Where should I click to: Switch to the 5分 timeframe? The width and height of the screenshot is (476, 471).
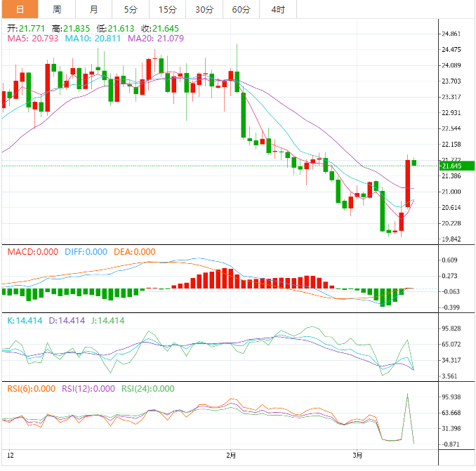coord(131,9)
